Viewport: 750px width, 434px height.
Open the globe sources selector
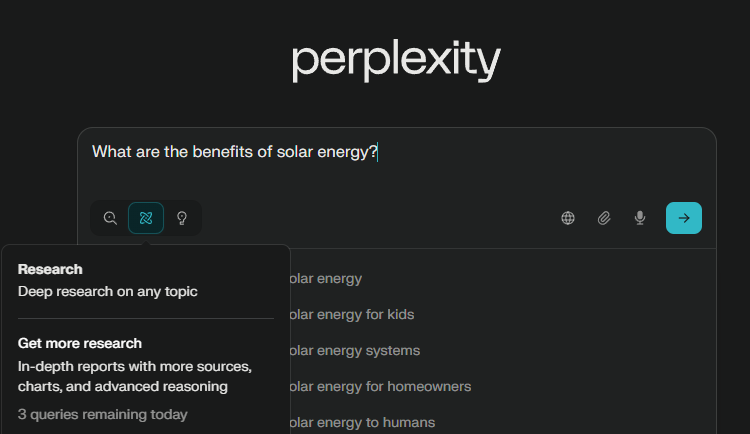568,218
